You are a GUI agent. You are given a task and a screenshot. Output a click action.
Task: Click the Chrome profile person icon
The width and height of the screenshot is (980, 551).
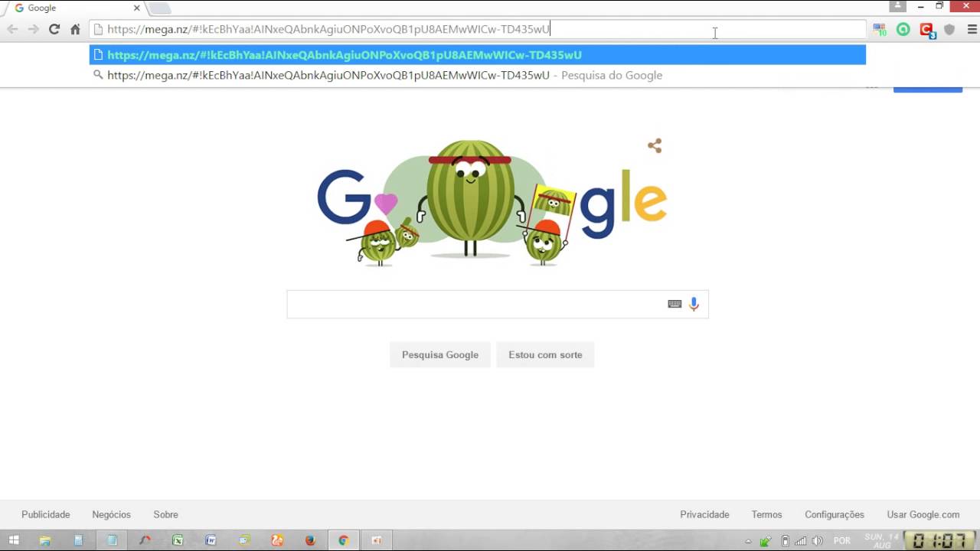click(x=897, y=6)
